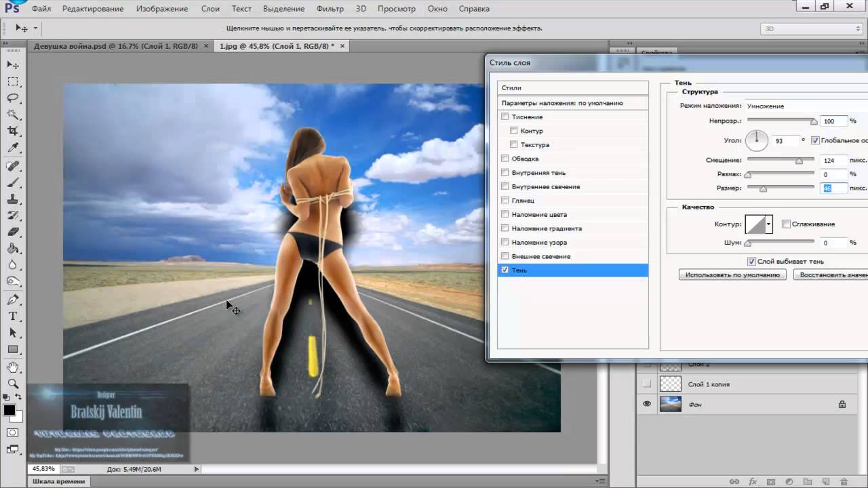Delete layer with the trash icon
868x488 pixels.
[x=844, y=481]
